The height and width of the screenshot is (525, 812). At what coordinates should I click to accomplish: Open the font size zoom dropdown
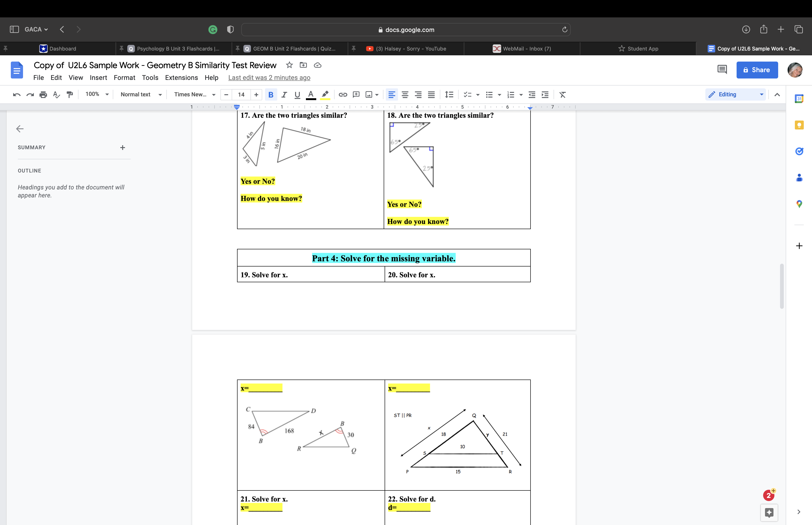coord(96,94)
